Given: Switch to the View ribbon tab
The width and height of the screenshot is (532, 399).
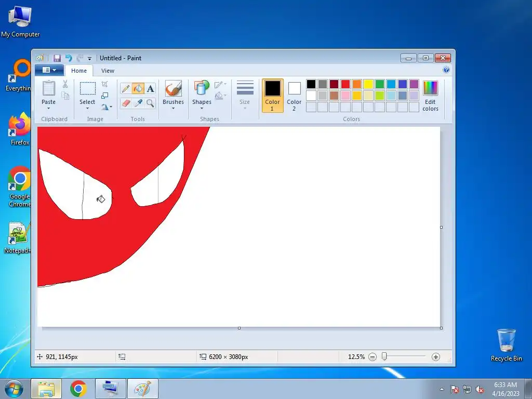Looking at the screenshot, I should coord(108,71).
